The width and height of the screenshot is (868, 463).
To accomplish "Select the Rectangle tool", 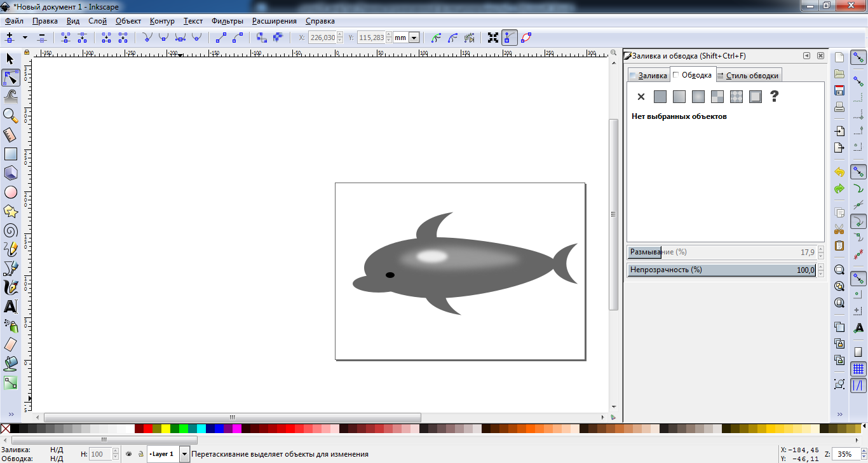I will coord(10,154).
